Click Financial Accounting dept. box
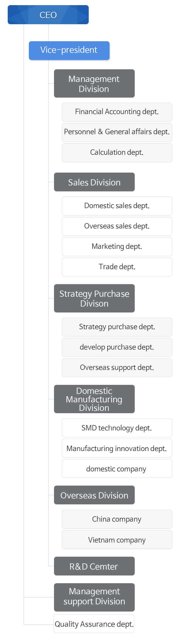 pyautogui.click(x=117, y=112)
